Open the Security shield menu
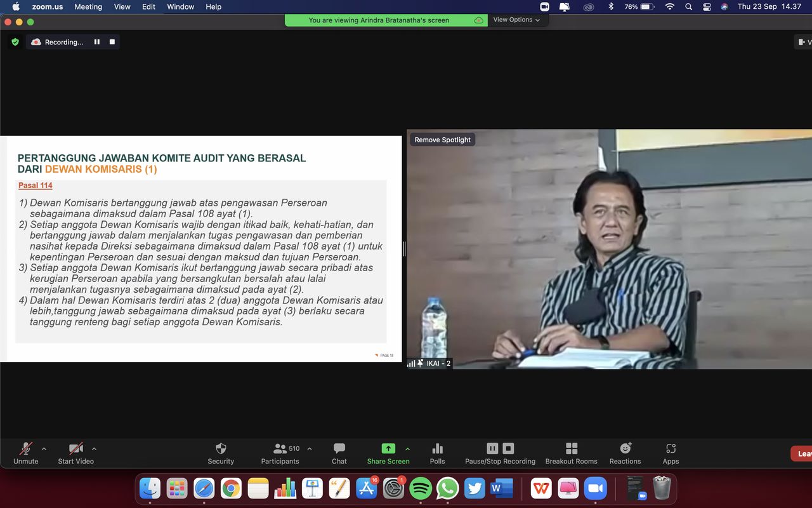 pos(221,453)
